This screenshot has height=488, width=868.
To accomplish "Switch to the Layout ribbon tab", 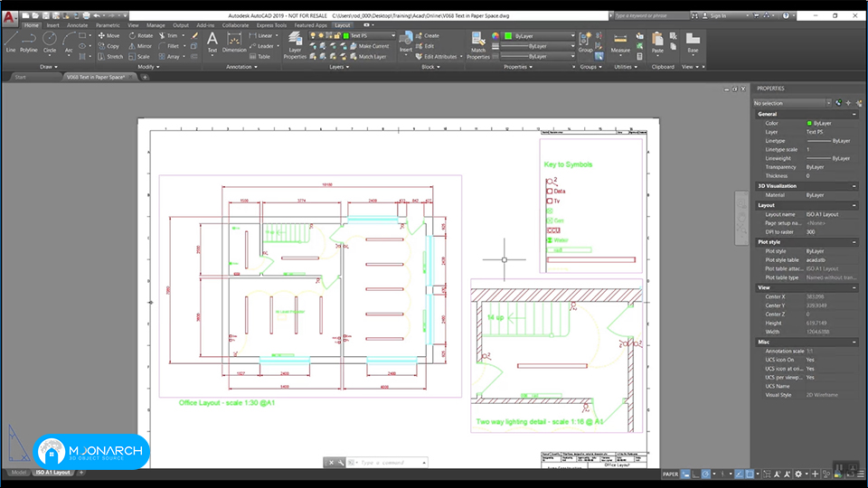I will pos(342,25).
